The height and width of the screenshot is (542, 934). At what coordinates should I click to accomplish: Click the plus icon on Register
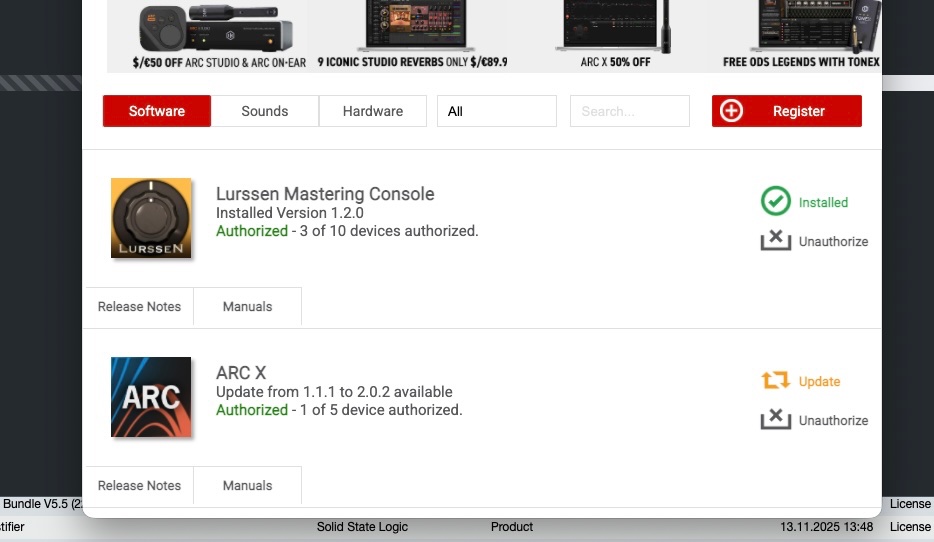coord(731,111)
